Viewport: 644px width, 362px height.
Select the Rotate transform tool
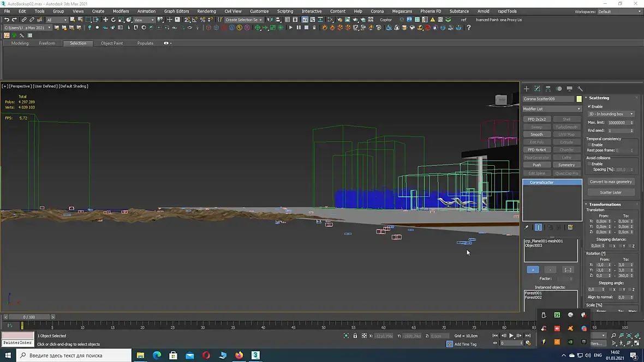click(113, 20)
